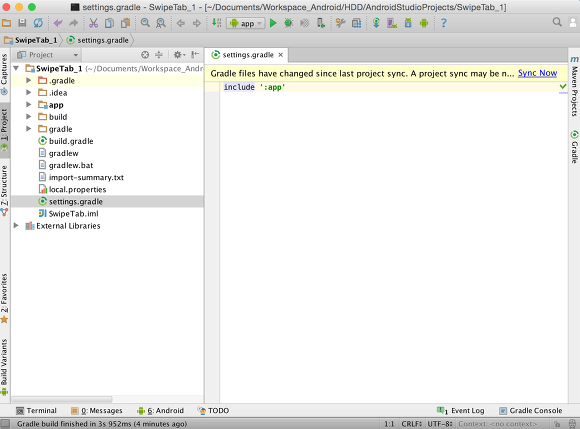Click the Sync Now link
This screenshot has height=429, width=580.
[x=537, y=73]
